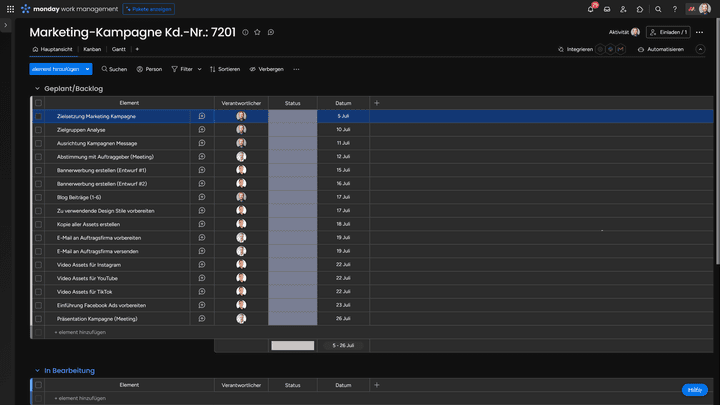Open the app switcher grid icon
This screenshot has width=720, height=405.
pyautogui.click(x=11, y=9)
